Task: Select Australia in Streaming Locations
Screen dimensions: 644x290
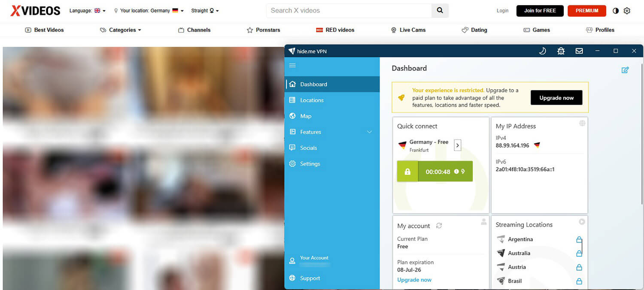Action: click(519, 253)
